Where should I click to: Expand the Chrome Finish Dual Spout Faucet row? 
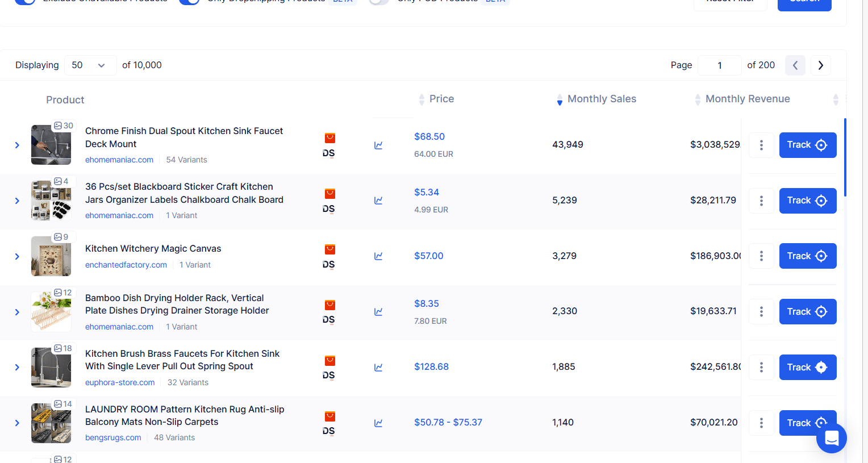click(17, 145)
